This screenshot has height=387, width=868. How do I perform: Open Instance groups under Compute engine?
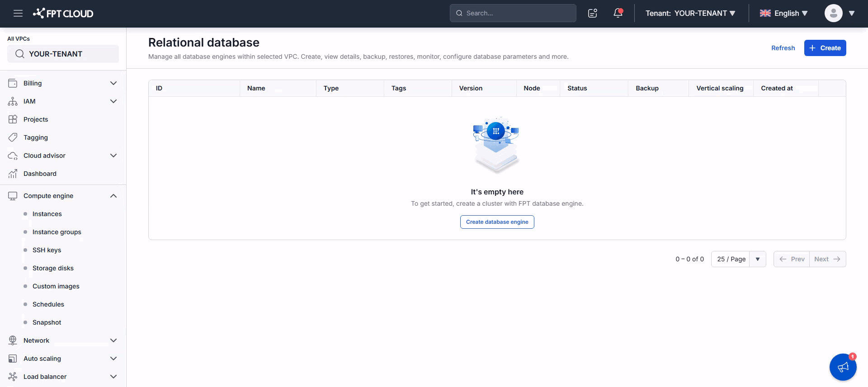(57, 232)
